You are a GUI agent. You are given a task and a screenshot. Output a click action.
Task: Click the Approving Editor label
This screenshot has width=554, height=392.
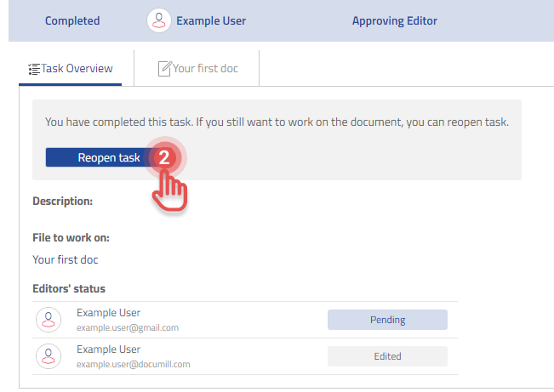point(395,20)
